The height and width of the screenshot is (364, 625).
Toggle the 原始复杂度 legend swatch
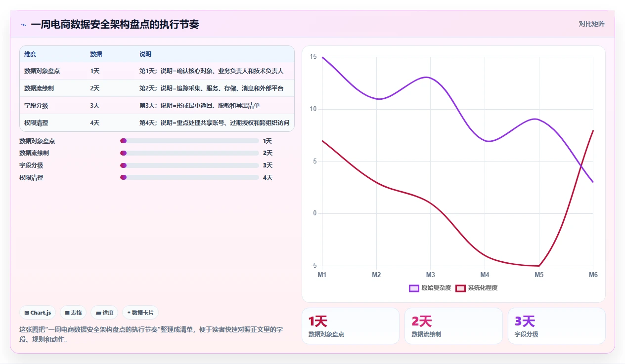coord(414,288)
